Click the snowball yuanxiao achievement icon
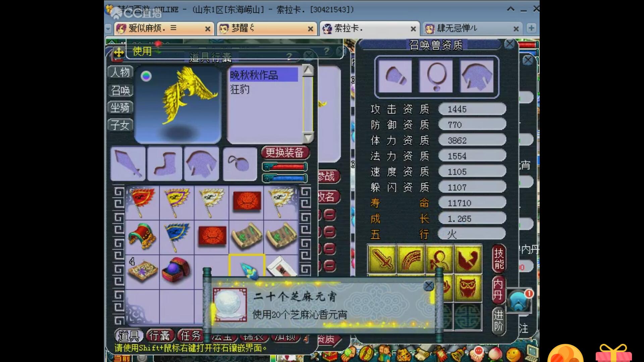 point(230,305)
